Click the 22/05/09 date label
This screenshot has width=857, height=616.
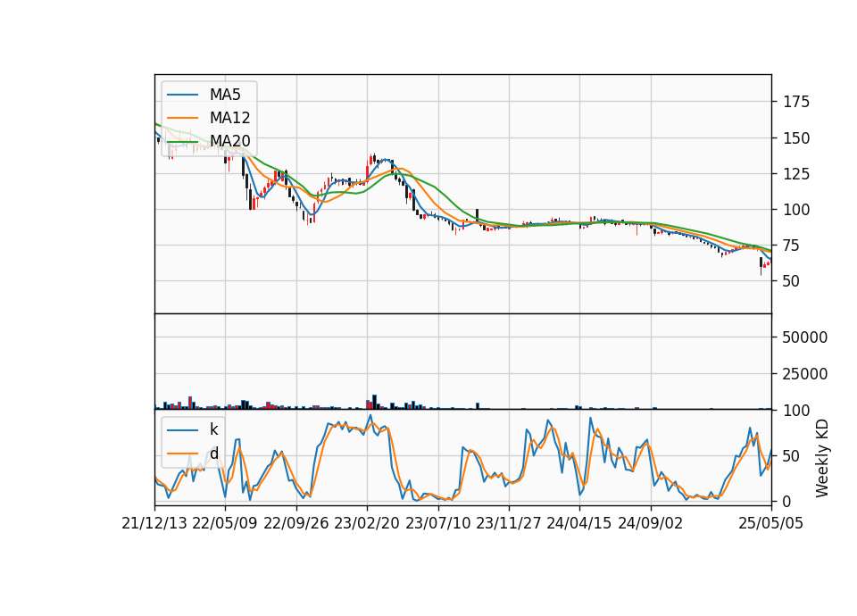tap(225, 523)
